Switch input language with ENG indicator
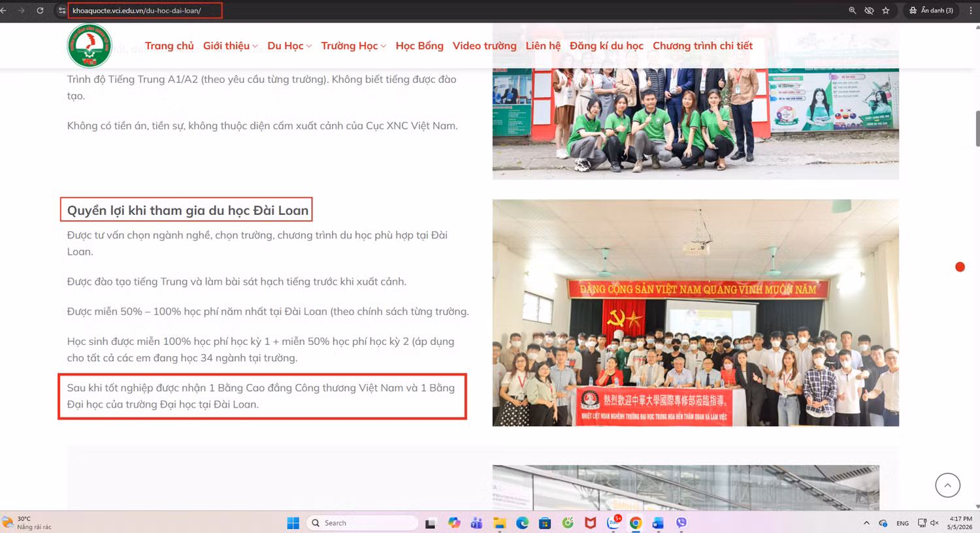The image size is (980, 533). click(902, 523)
